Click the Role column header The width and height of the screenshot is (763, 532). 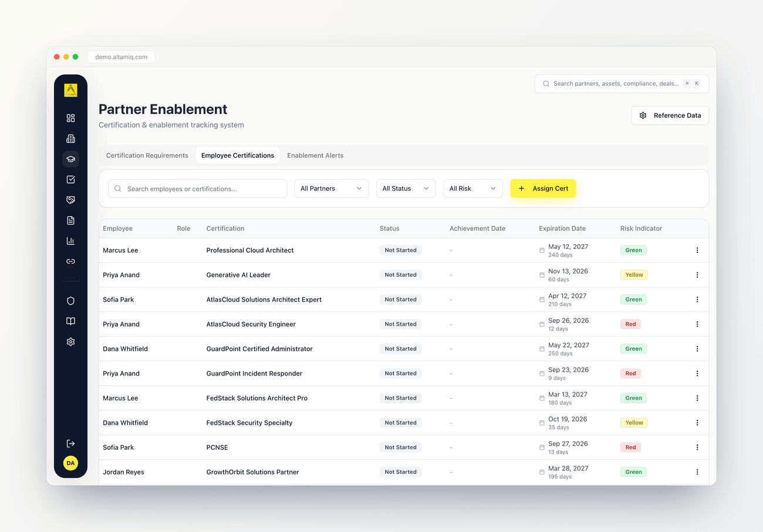(184, 229)
